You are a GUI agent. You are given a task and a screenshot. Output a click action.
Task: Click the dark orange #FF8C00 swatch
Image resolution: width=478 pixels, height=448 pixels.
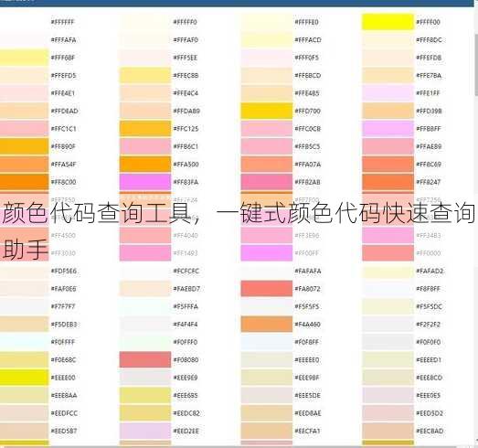tap(24, 182)
